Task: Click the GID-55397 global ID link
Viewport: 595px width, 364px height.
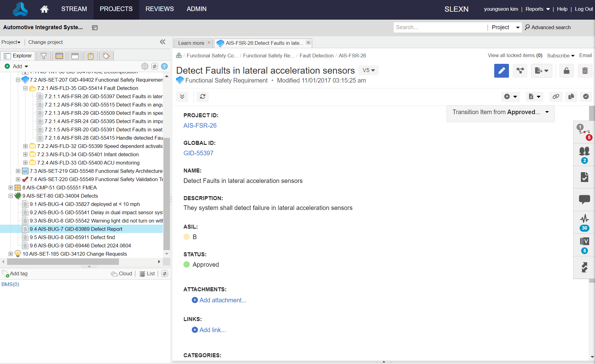Action: click(x=199, y=153)
